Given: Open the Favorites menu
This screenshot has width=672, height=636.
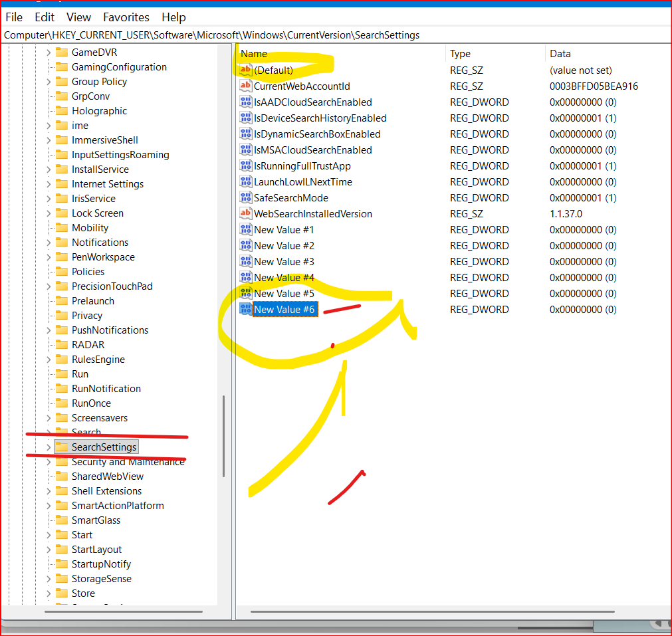Looking at the screenshot, I should click(x=126, y=17).
